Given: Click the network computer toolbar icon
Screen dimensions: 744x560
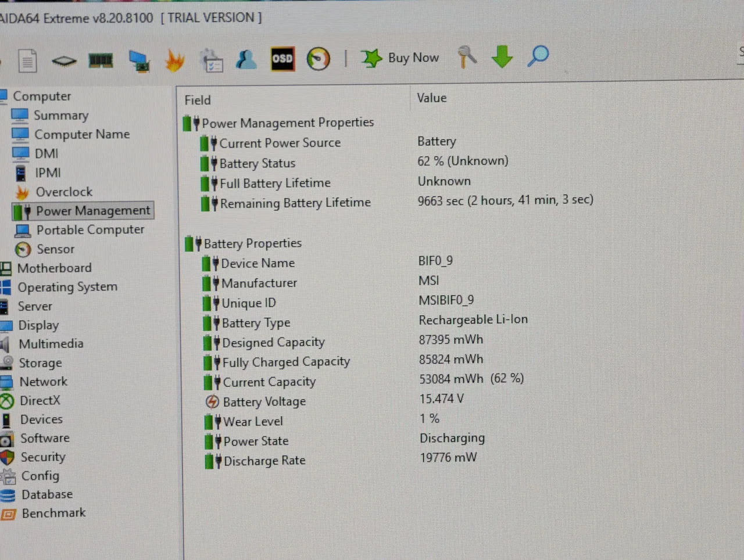Looking at the screenshot, I should (x=139, y=60).
